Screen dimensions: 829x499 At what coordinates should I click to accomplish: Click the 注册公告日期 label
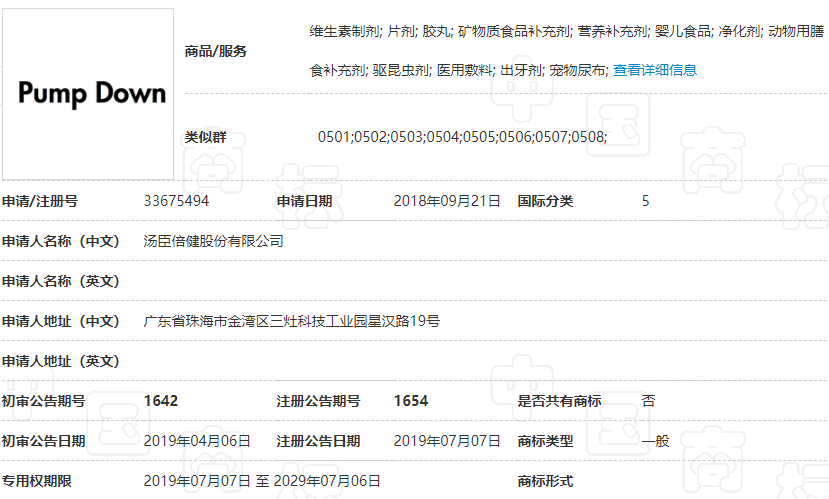tap(318, 441)
